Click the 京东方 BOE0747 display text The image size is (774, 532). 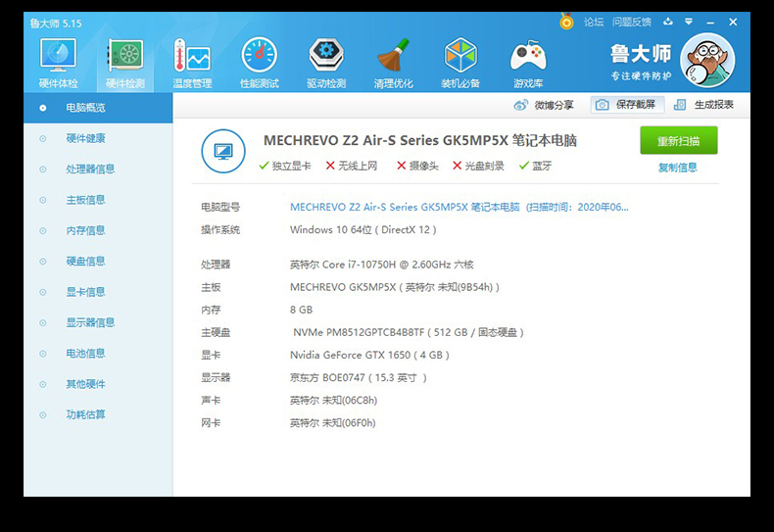(359, 378)
